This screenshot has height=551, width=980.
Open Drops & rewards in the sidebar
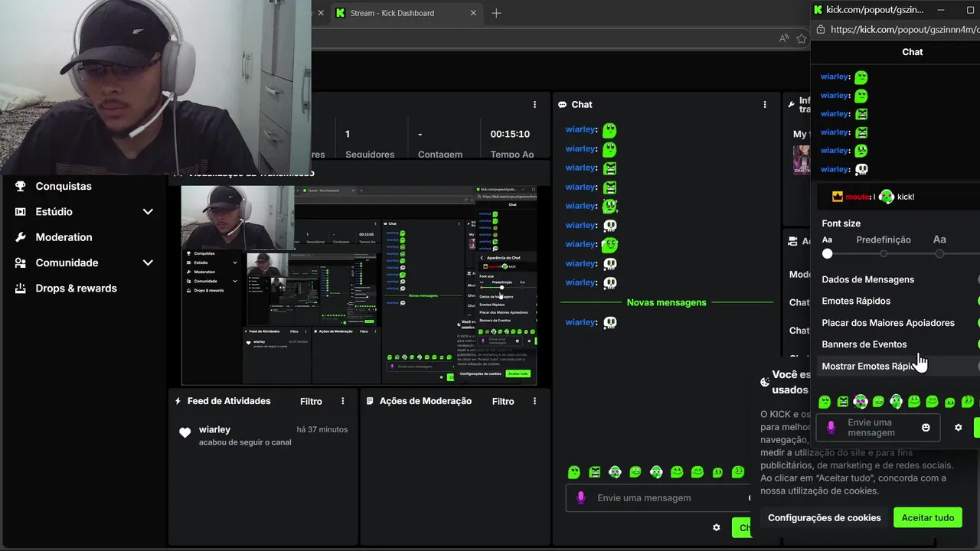click(76, 289)
